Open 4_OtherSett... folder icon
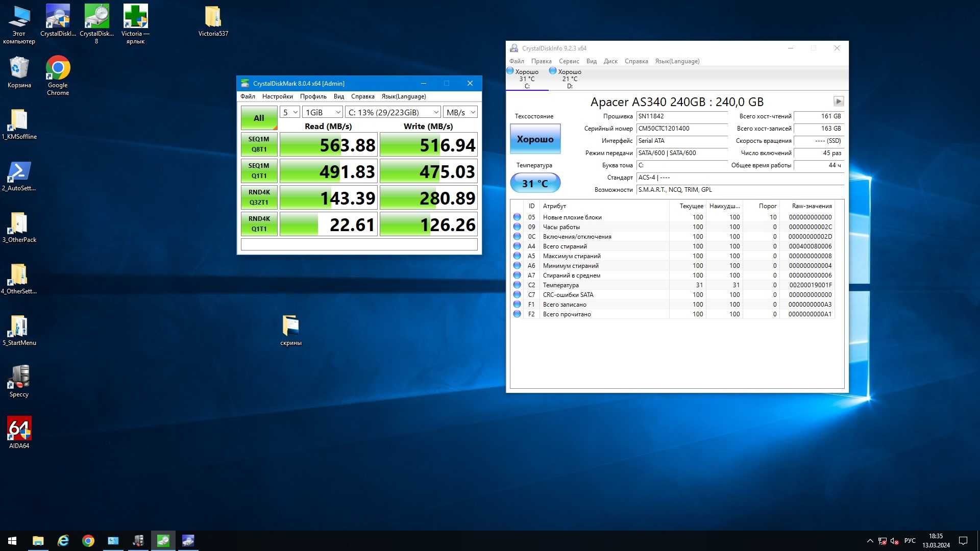Image resolution: width=980 pixels, height=551 pixels. point(19,279)
